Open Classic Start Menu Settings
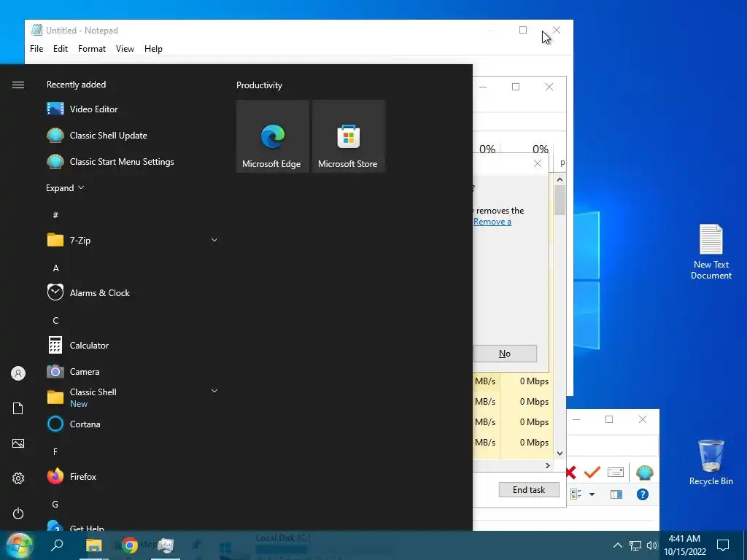Image resolution: width=747 pixels, height=560 pixels. [110, 161]
